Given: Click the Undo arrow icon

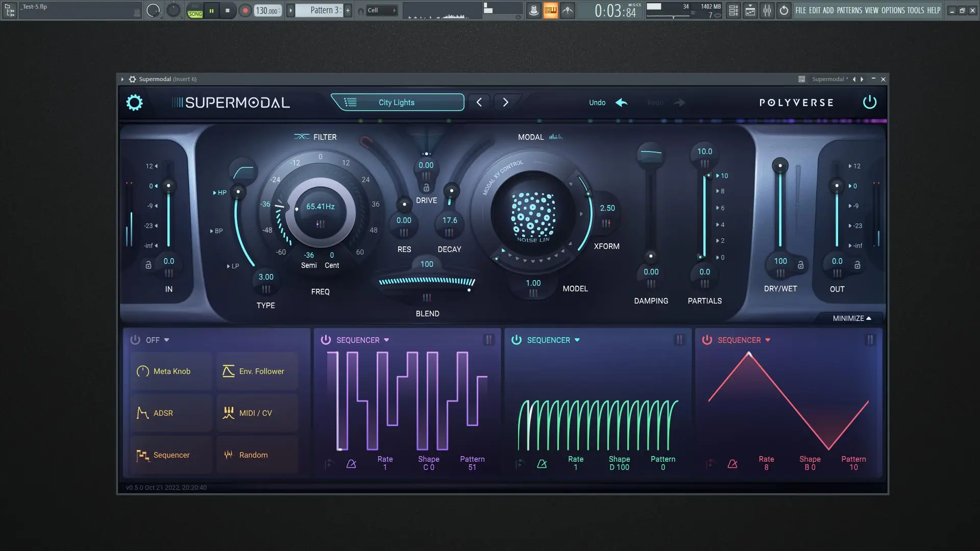Looking at the screenshot, I should pos(621,103).
